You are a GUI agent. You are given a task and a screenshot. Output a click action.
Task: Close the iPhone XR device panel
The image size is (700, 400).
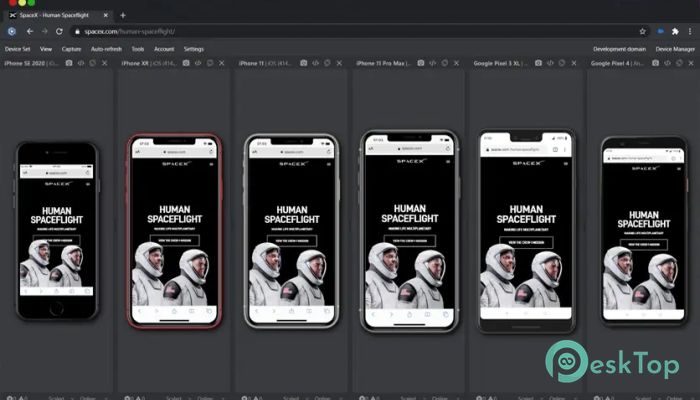(x=222, y=63)
